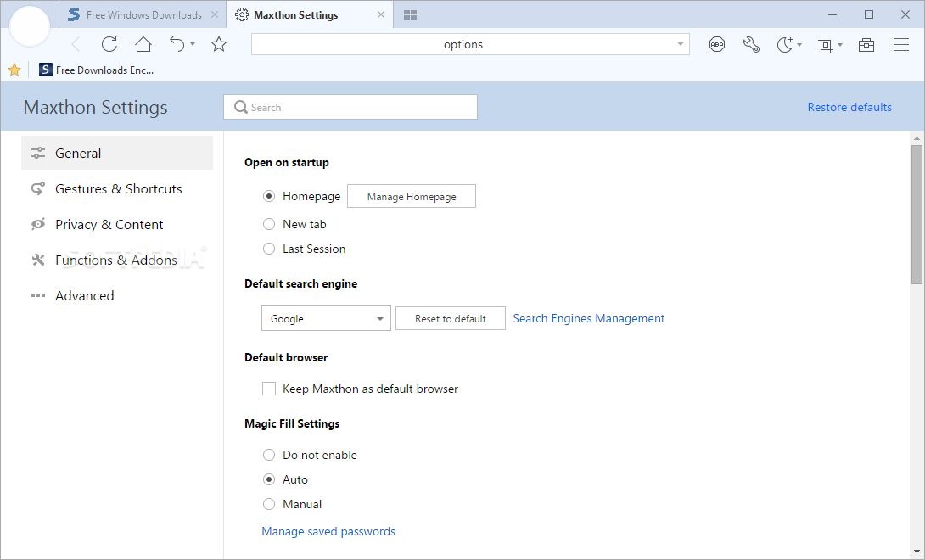
Task: Click the undo closed tab arrow
Action: tap(177, 44)
